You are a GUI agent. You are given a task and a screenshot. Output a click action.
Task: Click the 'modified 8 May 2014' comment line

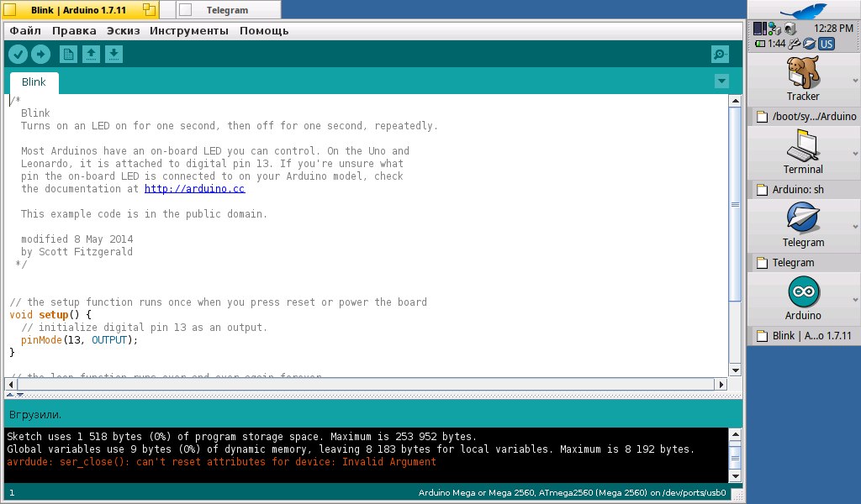[77, 239]
